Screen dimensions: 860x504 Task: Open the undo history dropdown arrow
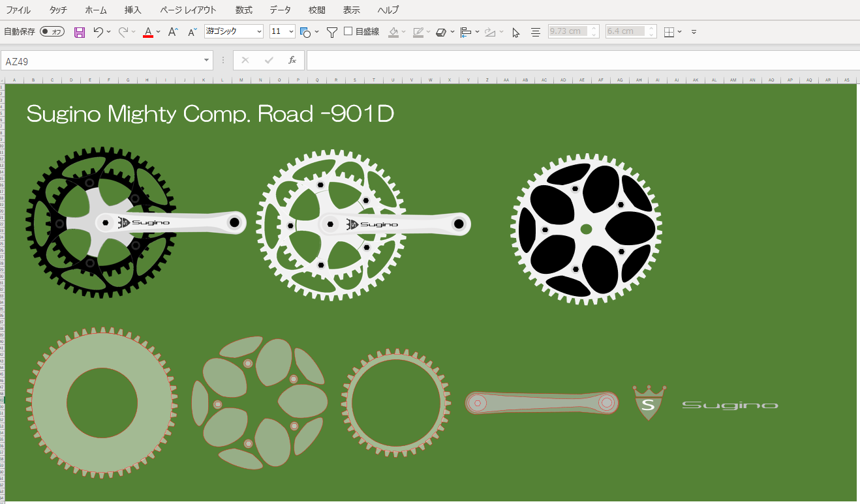coord(108,31)
